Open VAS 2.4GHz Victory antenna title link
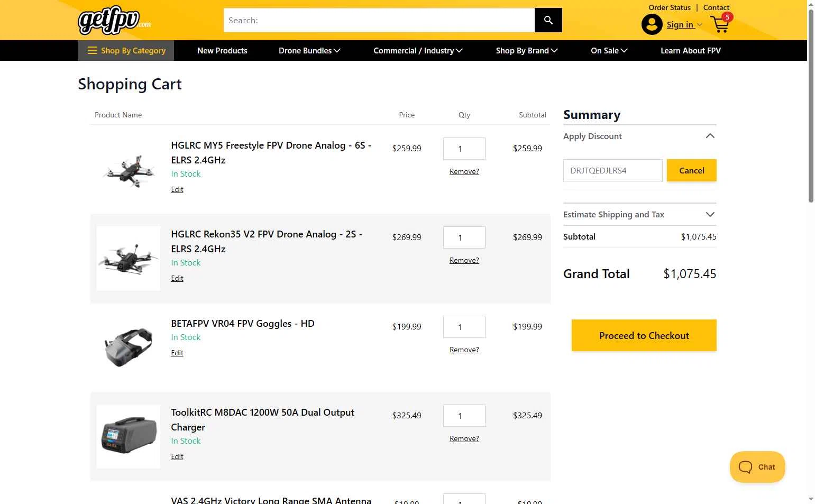815x504 pixels. point(271,500)
